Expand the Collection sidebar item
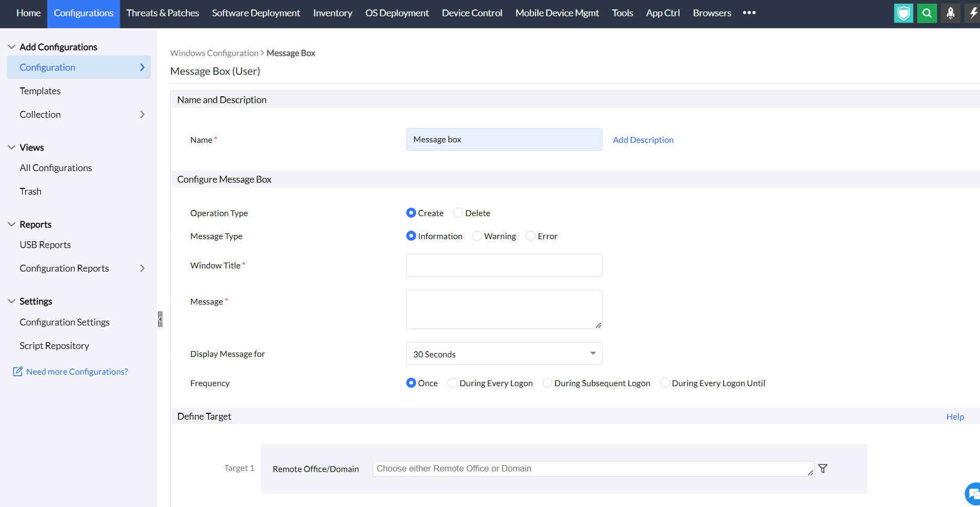980x507 pixels. [x=142, y=114]
